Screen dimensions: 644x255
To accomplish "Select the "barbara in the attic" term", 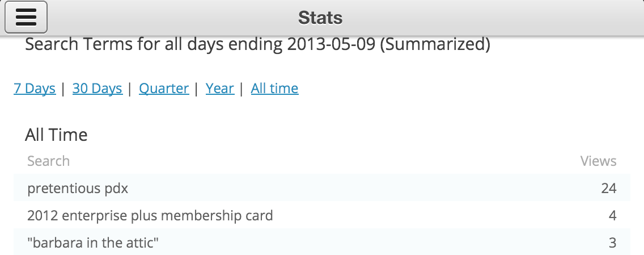I will click(93, 243).
